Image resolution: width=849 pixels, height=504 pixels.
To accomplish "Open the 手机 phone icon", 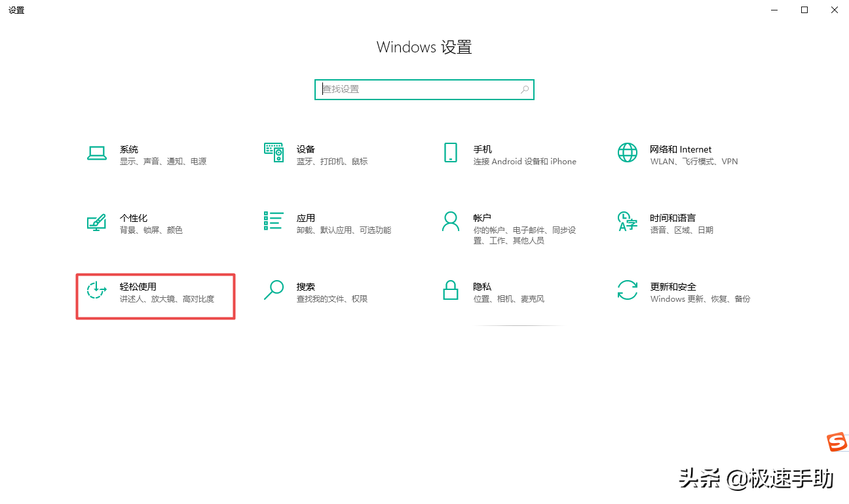I will click(451, 153).
